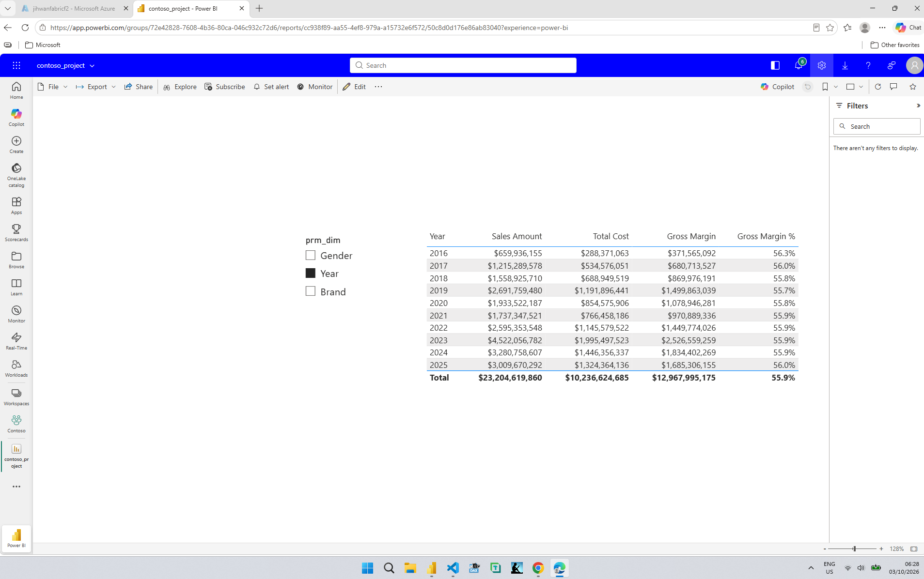Open the Real-Time hub

click(16, 341)
